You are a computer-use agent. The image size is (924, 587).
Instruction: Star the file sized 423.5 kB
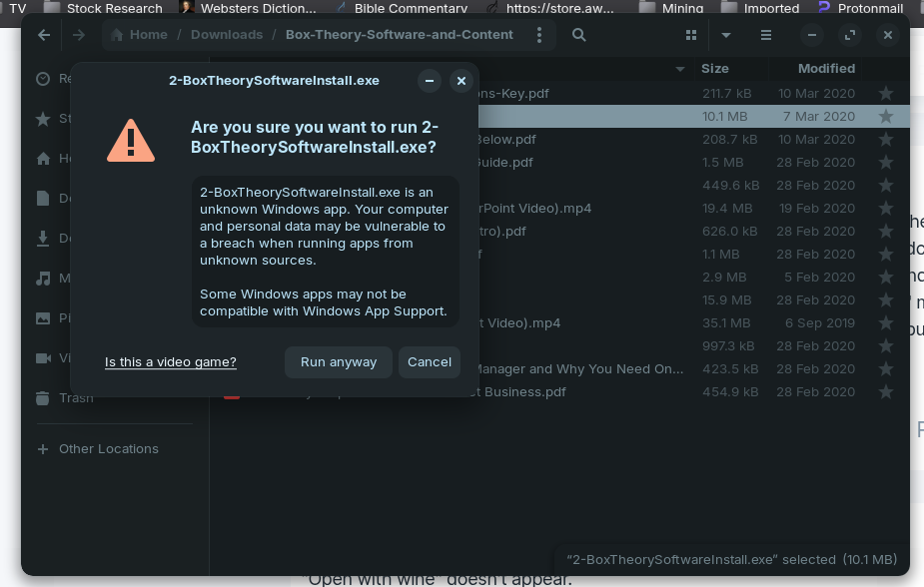point(886,368)
